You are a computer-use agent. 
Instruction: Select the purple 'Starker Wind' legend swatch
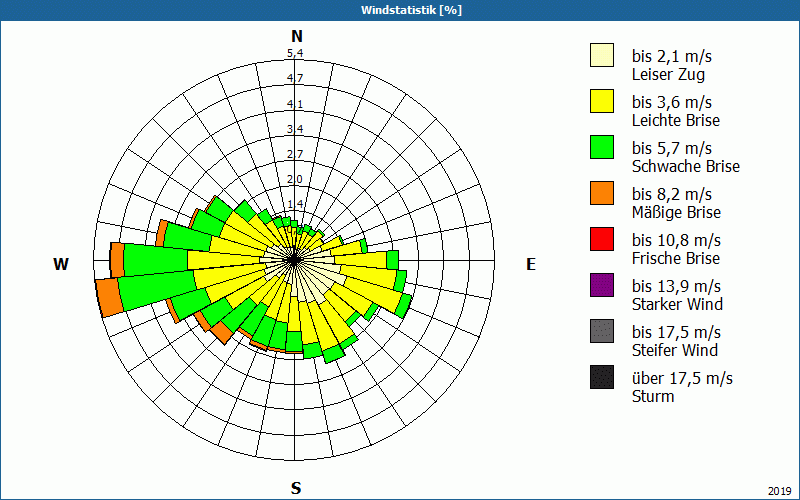(x=602, y=286)
